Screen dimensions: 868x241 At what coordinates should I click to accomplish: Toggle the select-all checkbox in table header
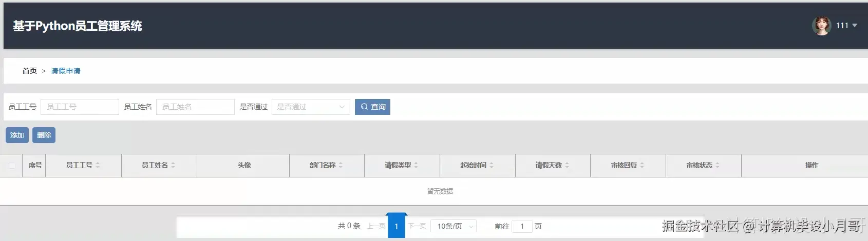click(12, 166)
